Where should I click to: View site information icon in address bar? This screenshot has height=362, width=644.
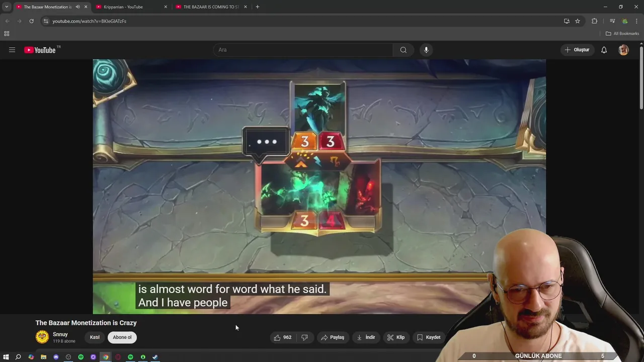pos(46,21)
